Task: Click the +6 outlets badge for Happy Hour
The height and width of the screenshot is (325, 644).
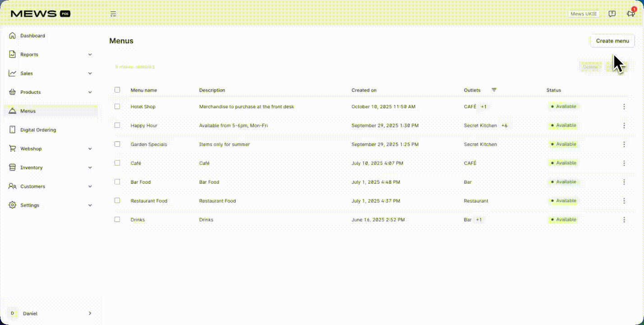Action: pyautogui.click(x=504, y=125)
